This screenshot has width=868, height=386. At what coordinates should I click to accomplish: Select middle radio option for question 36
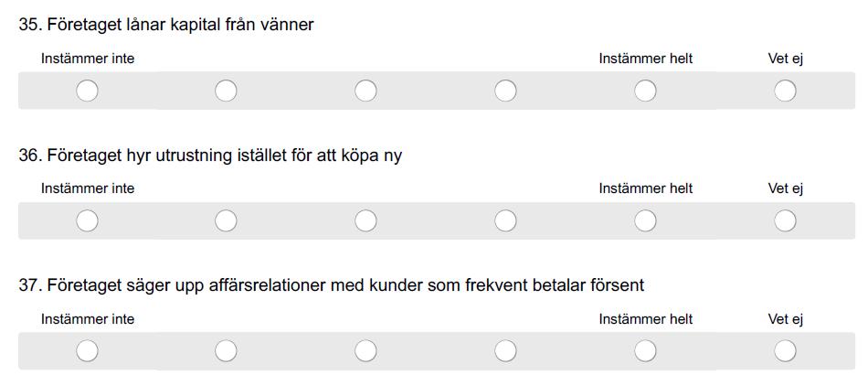click(365, 221)
